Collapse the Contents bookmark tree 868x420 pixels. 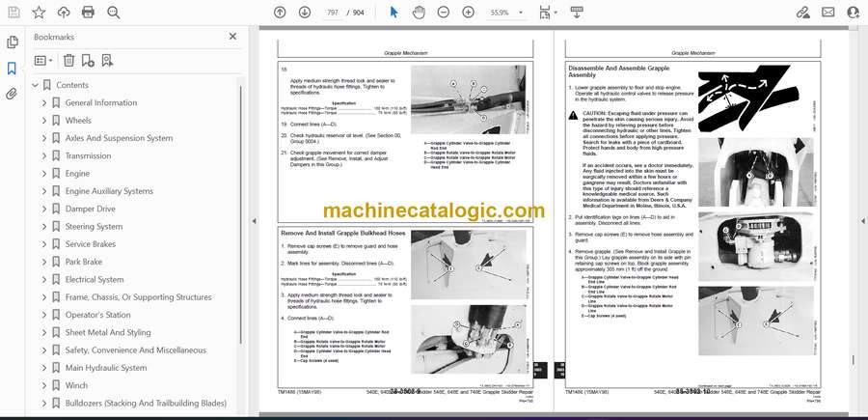pyautogui.click(x=35, y=85)
